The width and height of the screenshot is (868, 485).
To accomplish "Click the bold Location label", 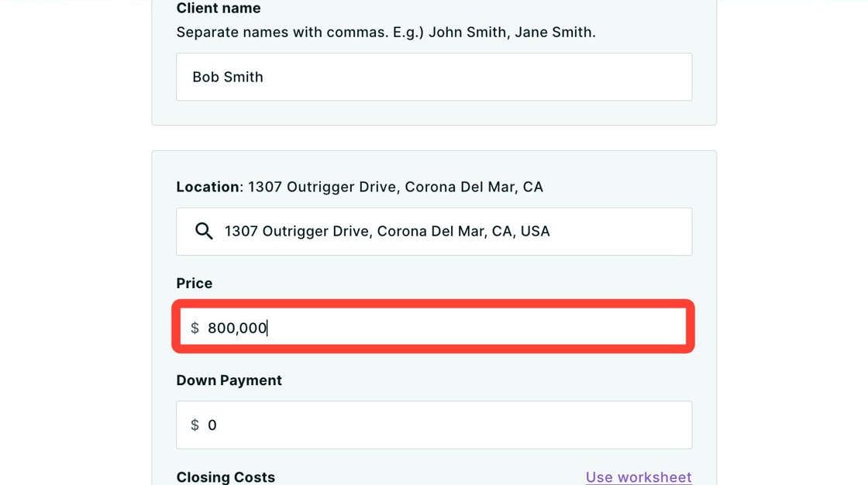I will 208,187.
